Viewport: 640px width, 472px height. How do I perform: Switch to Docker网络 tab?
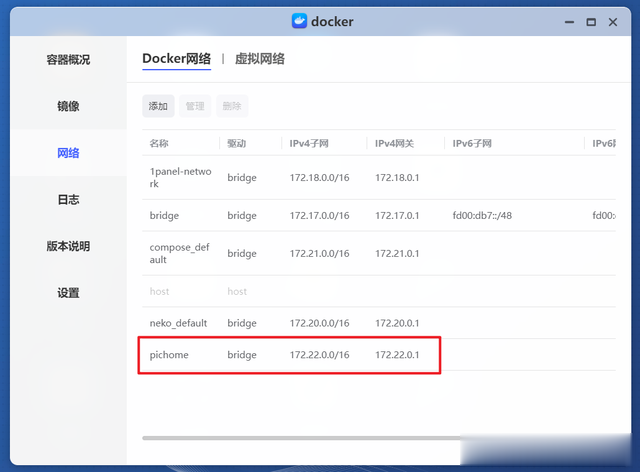pyautogui.click(x=176, y=59)
